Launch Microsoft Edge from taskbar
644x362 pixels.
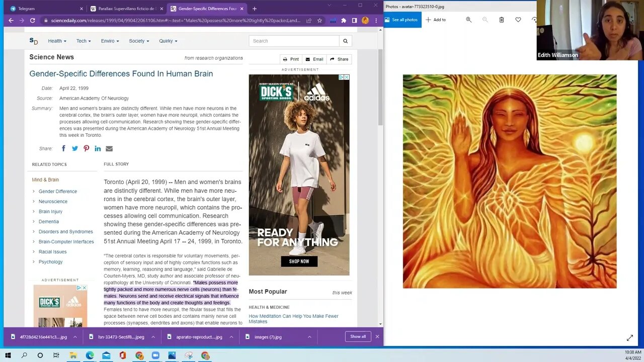point(90,355)
